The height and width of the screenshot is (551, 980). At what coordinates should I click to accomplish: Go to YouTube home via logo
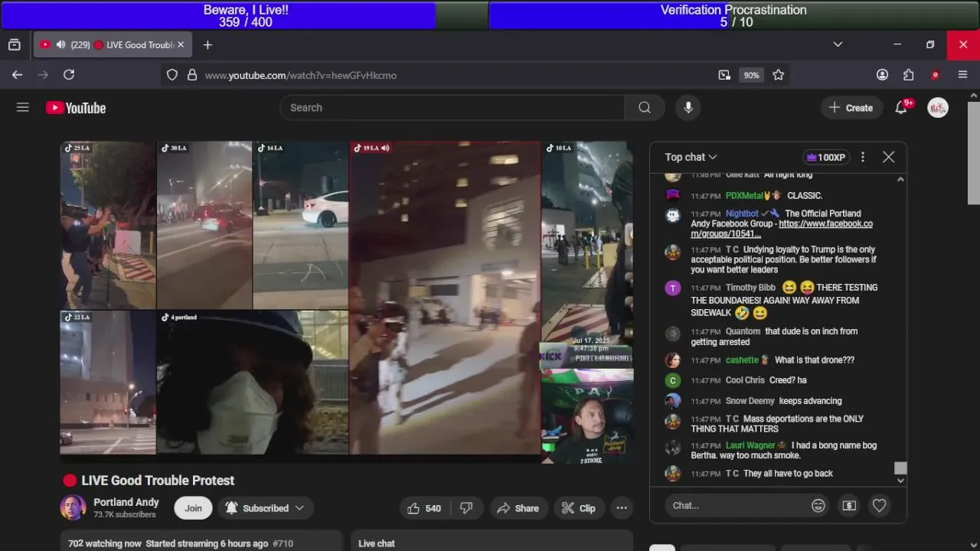pos(76,108)
